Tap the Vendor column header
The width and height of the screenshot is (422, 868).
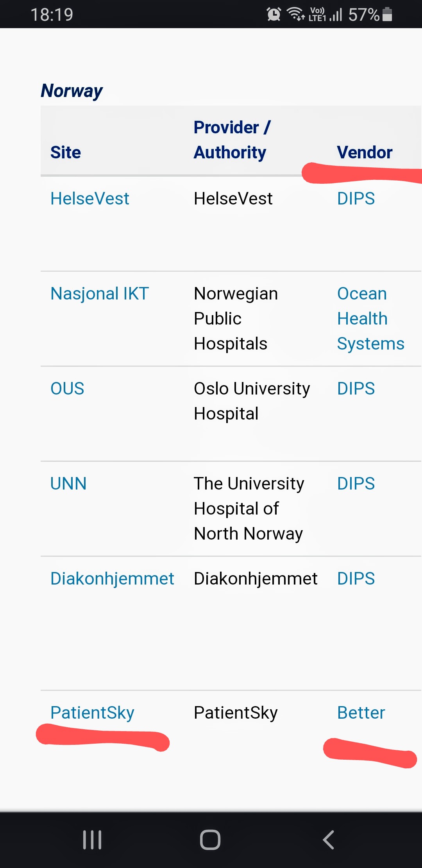365,152
